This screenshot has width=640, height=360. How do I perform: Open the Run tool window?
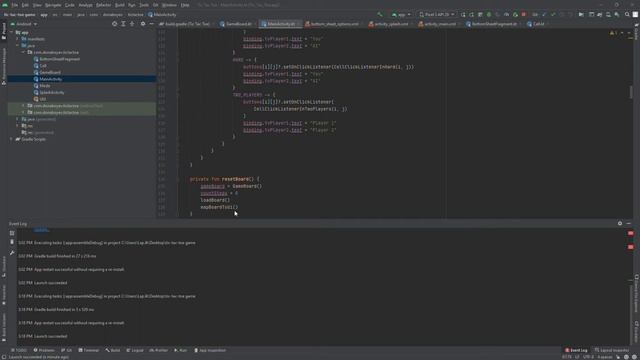pyautogui.click(x=181, y=350)
